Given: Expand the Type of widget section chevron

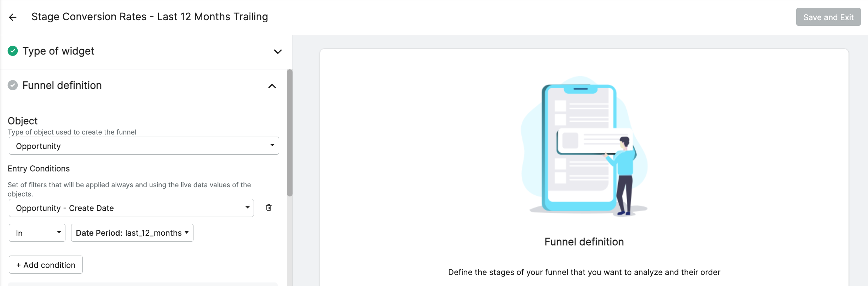Looking at the screenshot, I should click(278, 52).
